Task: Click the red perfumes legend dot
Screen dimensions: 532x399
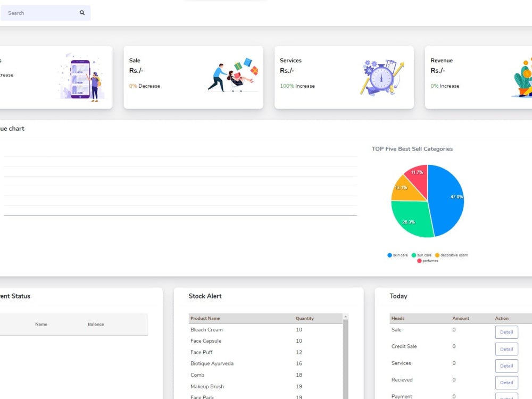Action: 419,261
